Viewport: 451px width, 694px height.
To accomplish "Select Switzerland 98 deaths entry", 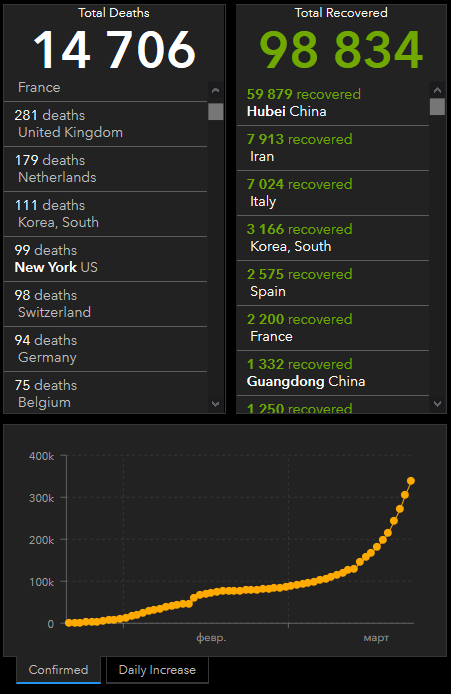I will pyautogui.click(x=105, y=304).
